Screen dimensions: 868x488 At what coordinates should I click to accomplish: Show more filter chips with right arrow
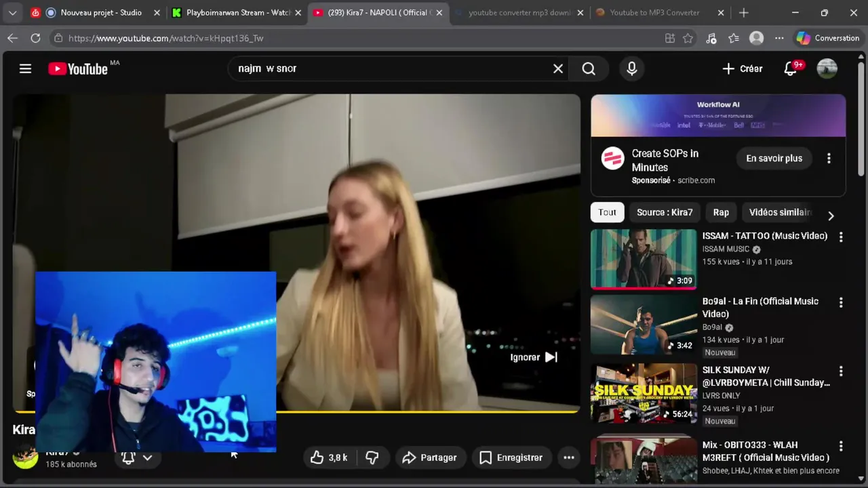[x=831, y=215]
